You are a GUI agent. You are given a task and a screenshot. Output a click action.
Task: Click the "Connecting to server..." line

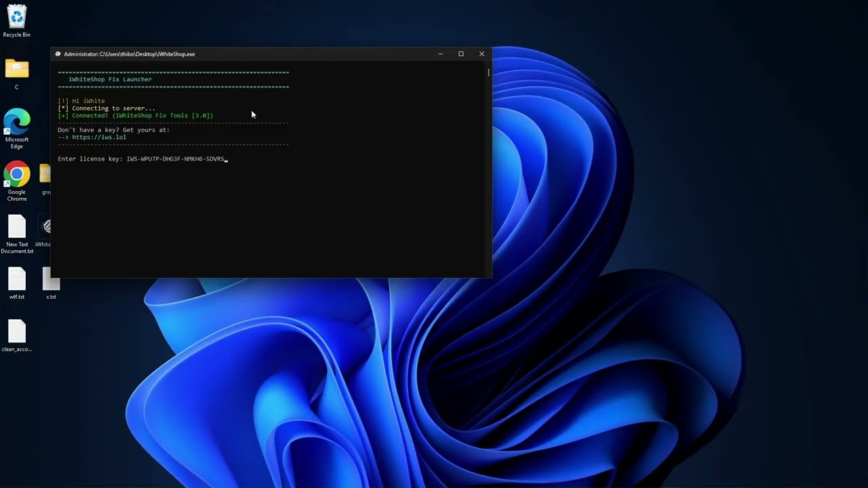(106, 108)
